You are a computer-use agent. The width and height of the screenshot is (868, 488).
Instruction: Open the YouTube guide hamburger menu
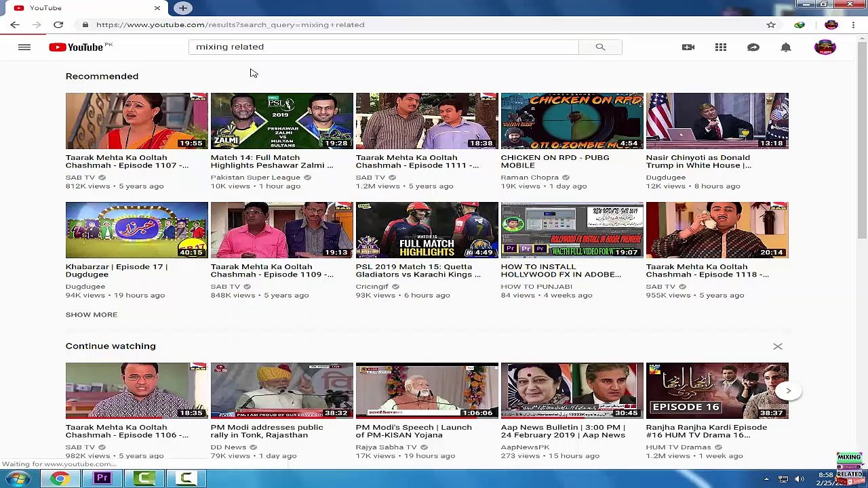pyautogui.click(x=24, y=47)
